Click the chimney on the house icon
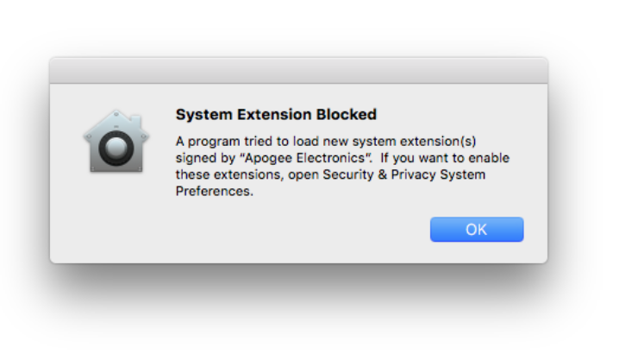The image size is (644, 360). pyautogui.click(x=138, y=122)
